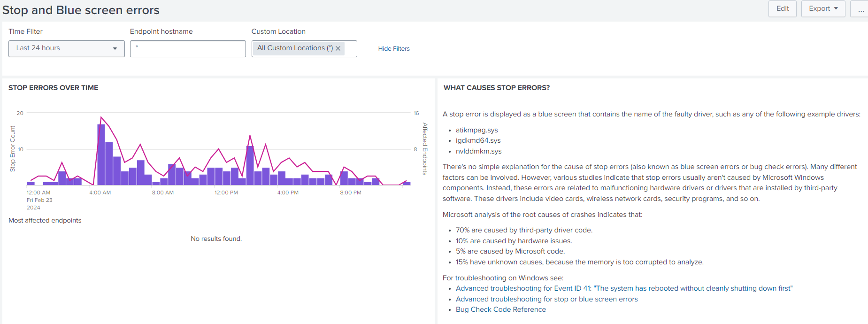
Task: Open the more options ellipsis menu
Action: tap(860, 9)
